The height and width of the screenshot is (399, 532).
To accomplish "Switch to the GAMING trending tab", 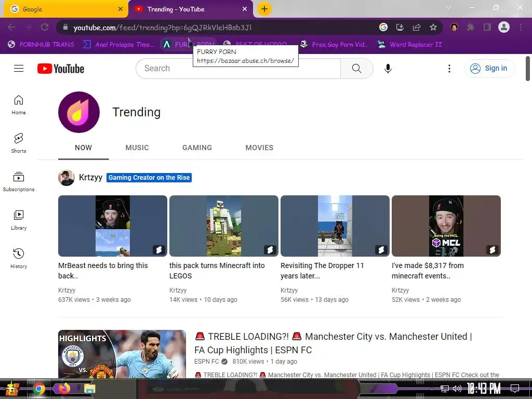I will tap(197, 148).
